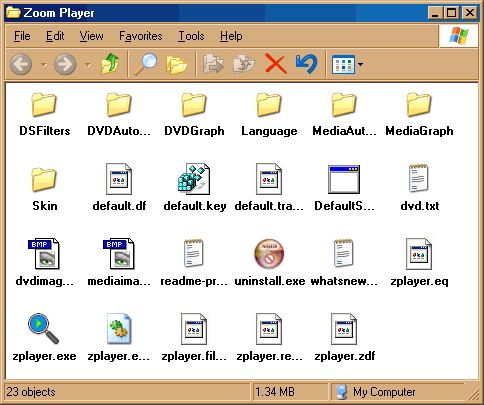Select the Language folder
The width and height of the screenshot is (484, 405).
coord(269,104)
